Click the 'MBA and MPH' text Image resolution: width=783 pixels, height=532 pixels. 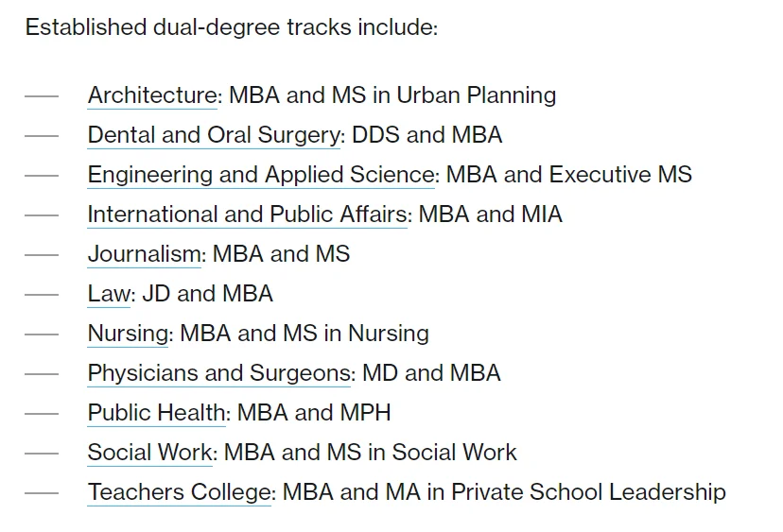click(x=314, y=413)
